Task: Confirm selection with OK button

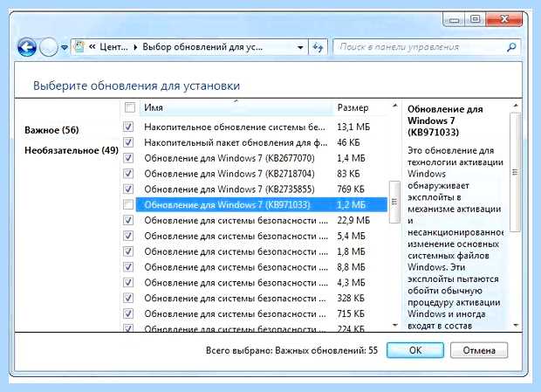Action: click(415, 350)
